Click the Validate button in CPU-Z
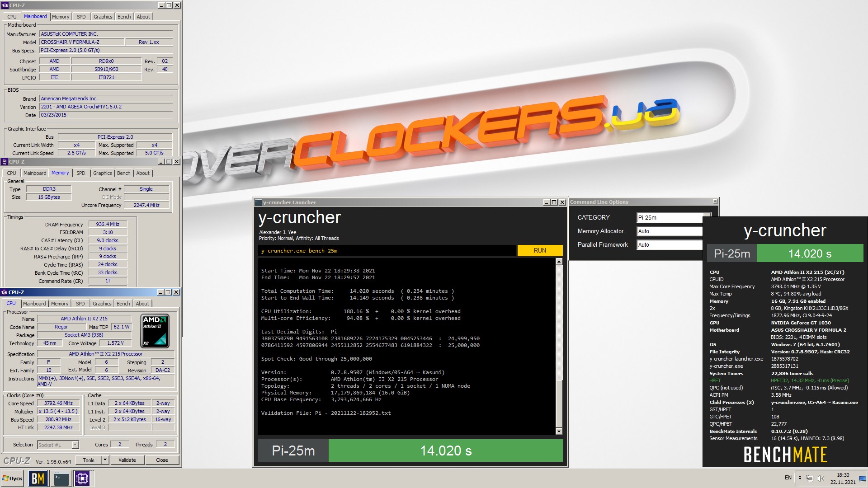The image size is (868, 488). pyautogui.click(x=127, y=460)
